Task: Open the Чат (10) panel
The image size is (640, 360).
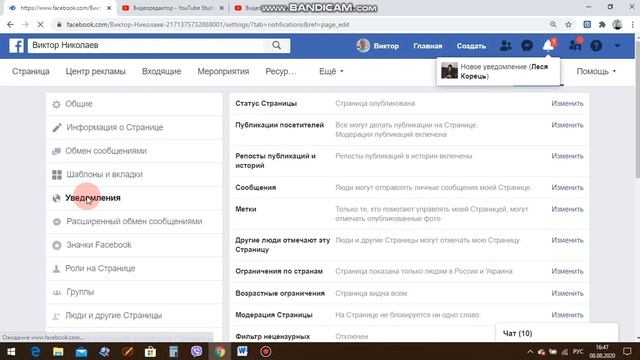Action: pyautogui.click(x=557, y=333)
